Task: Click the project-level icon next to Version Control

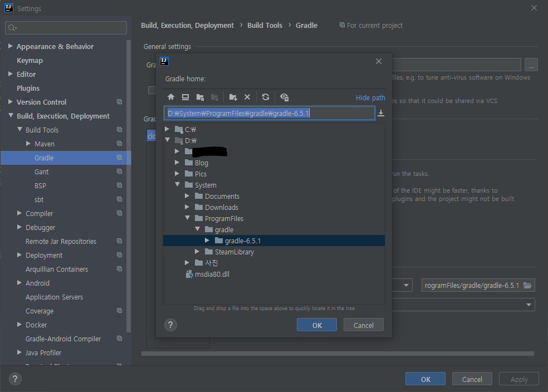Action: click(x=120, y=102)
